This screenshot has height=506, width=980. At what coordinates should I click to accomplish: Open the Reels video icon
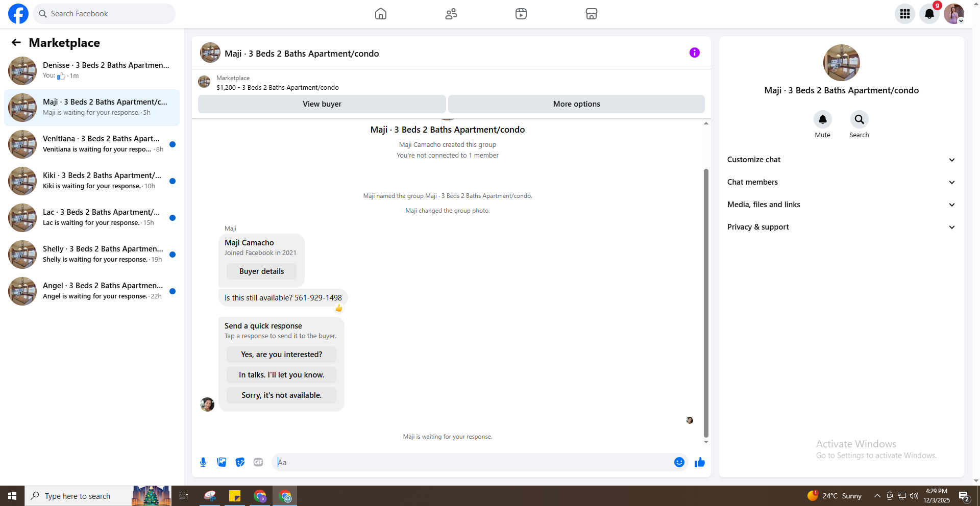521,14
